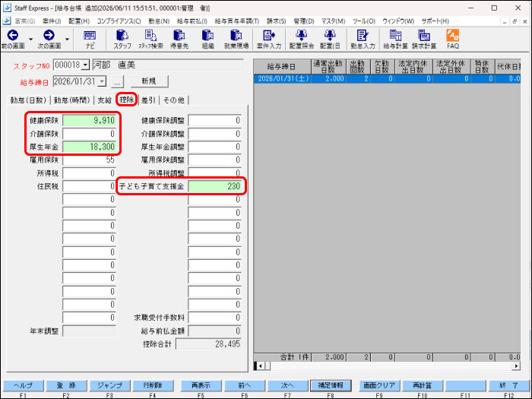Viewport: 532px width, 399px height.
Task: Open the FAQ toolbar icon
Action: tap(453, 39)
